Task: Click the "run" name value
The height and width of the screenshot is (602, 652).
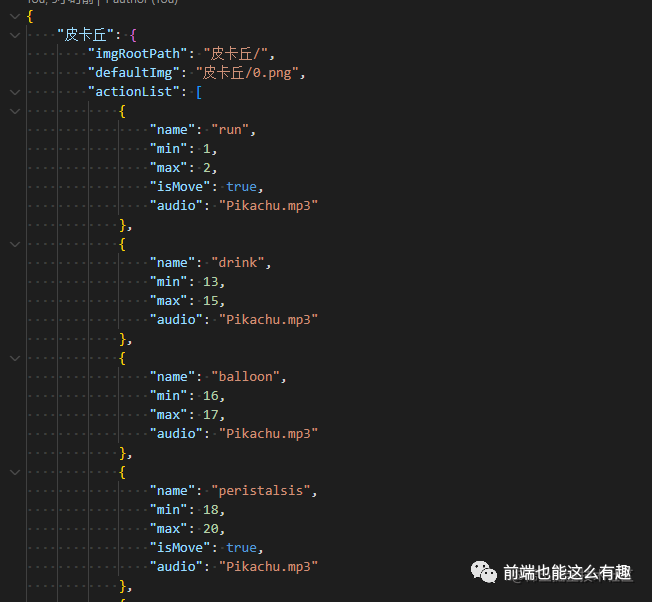Action: pyautogui.click(x=230, y=130)
